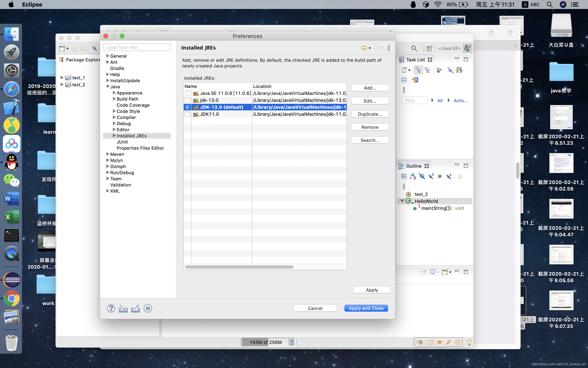The height and width of the screenshot is (368, 588).
Task: Check the JDK11.0 JRE checkbox
Action: tap(187, 114)
